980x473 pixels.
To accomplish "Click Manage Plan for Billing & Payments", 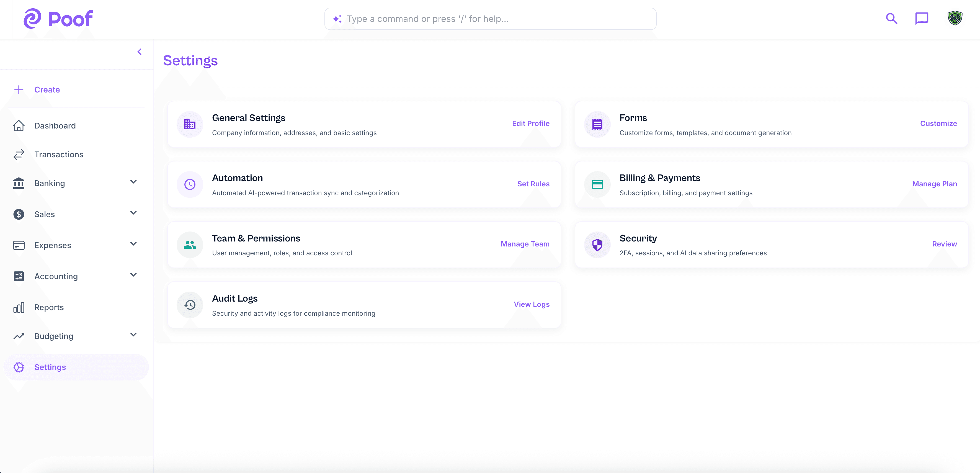I will (x=935, y=184).
